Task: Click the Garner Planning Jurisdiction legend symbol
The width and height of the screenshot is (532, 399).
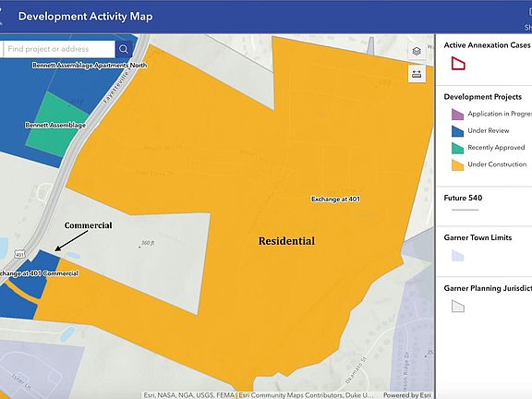Action: 458,307
